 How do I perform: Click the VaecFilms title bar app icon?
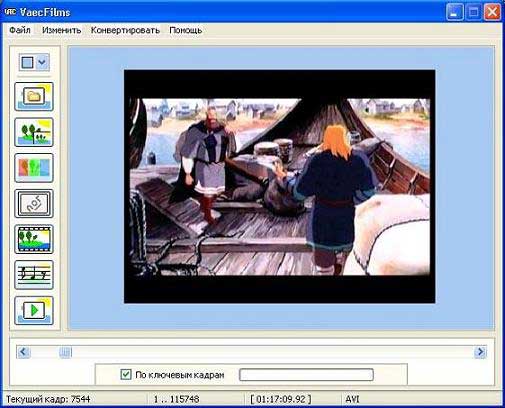10,12
